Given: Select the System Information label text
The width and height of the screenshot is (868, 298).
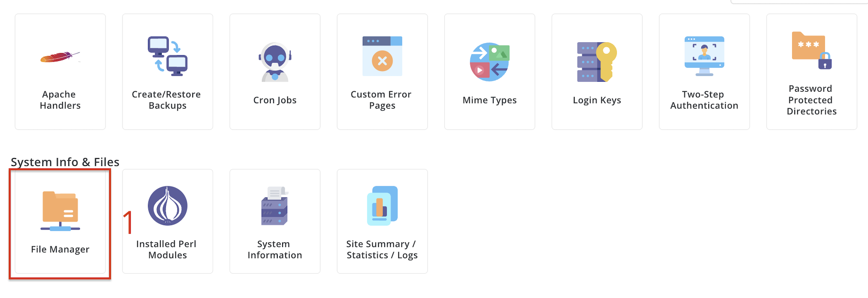Looking at the screenshot, I should tap(275, 250).
